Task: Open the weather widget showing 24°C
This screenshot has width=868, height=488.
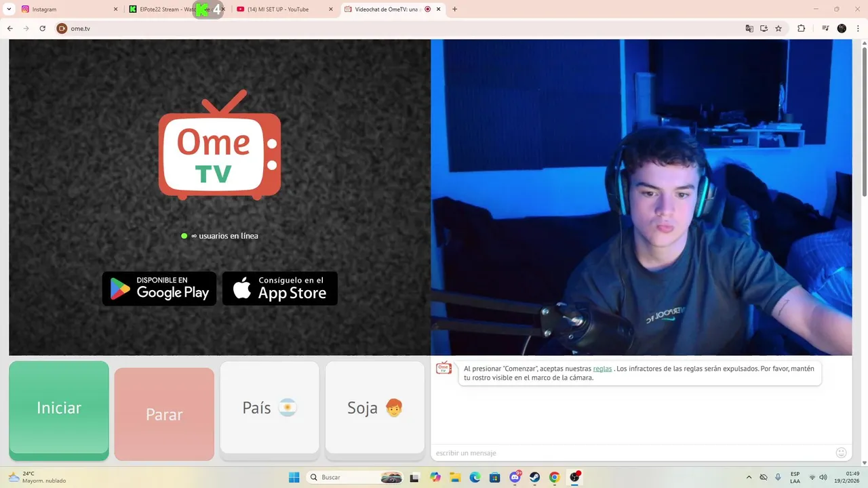Action: (x=37, y=477)
